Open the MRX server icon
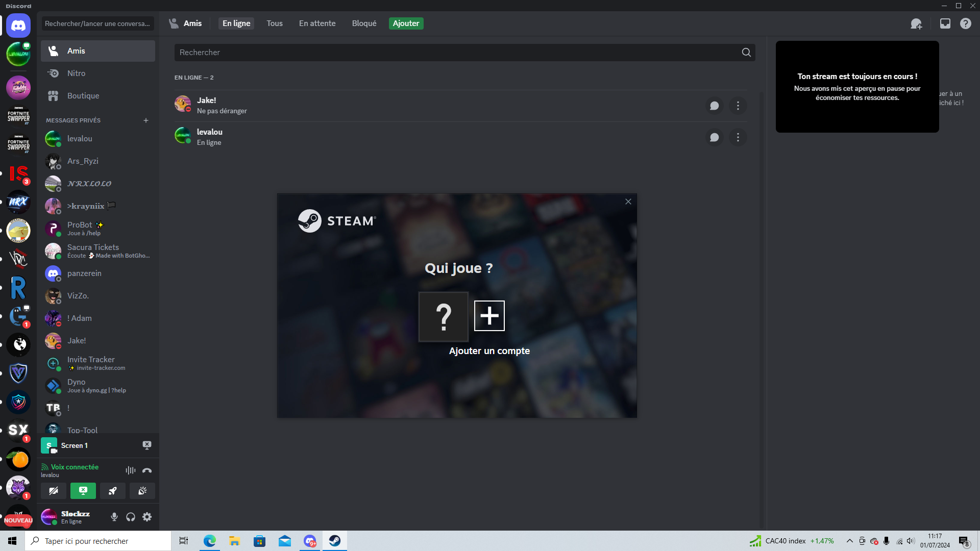The width and height of the screenshot is (980, 551). pos(18,202)
